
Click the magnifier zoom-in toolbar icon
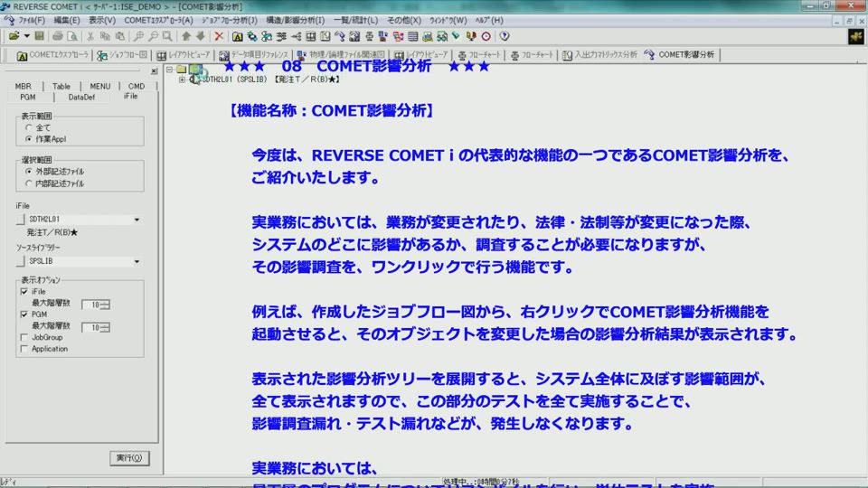click(x=138, y=36)
